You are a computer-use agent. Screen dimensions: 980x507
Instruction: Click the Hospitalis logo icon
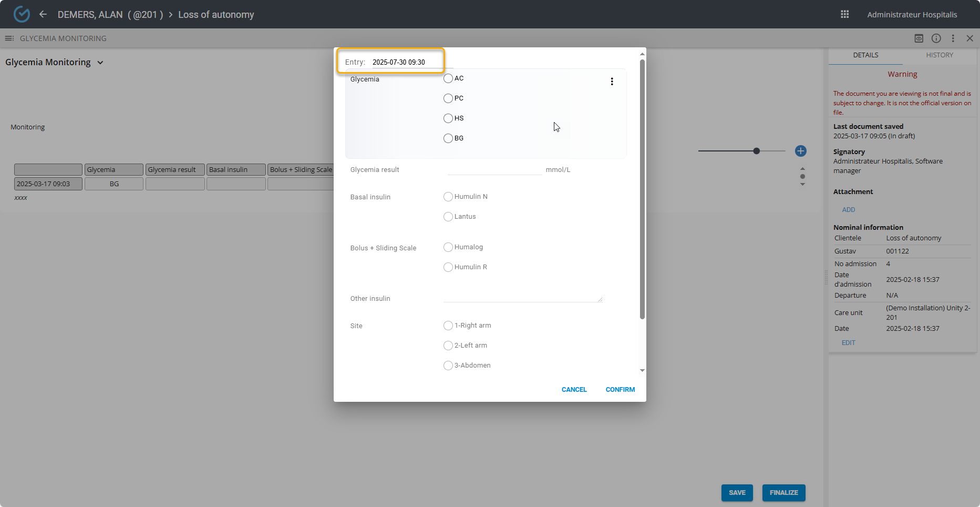[22, 14]
